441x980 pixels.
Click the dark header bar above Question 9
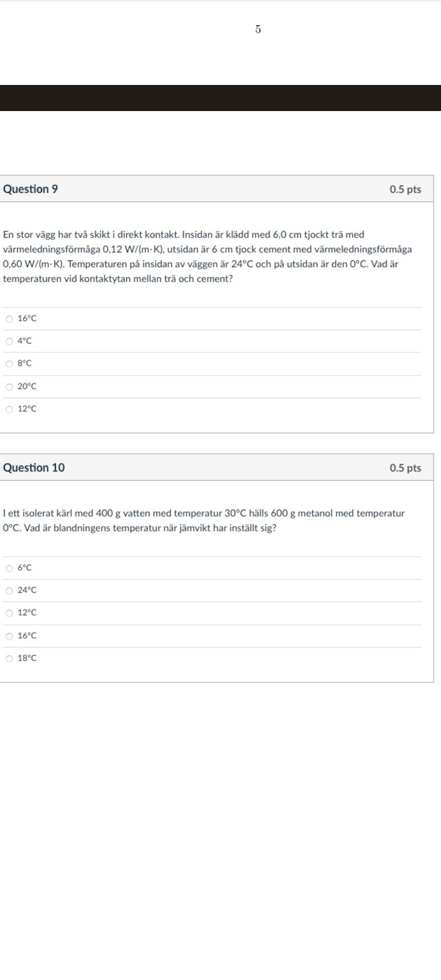[x=221, y=98]
